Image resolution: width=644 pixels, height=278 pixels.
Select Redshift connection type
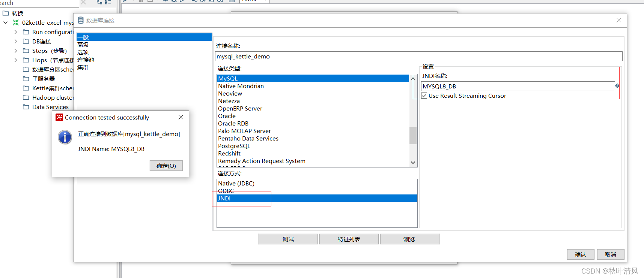click(313, 153)
